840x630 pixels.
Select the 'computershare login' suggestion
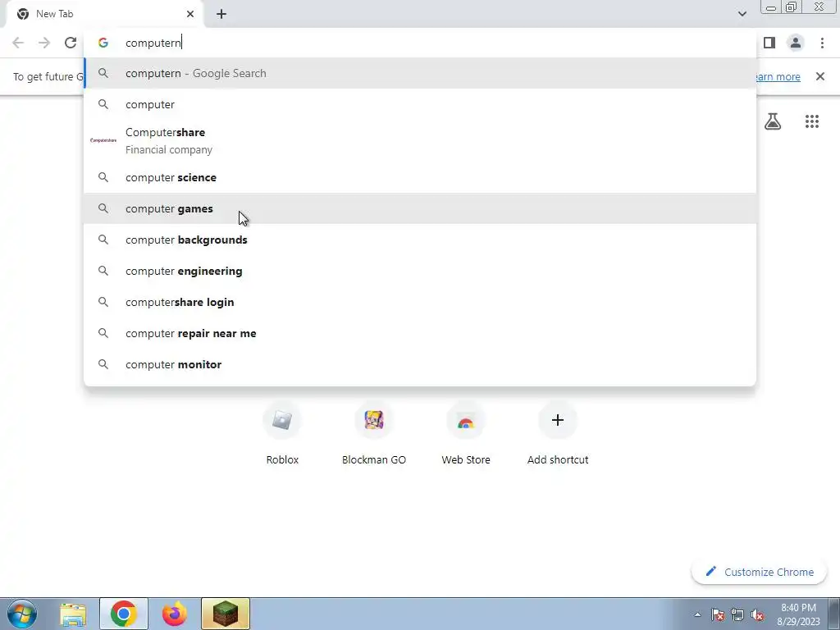pyautogui.click(x=420, y=302)
